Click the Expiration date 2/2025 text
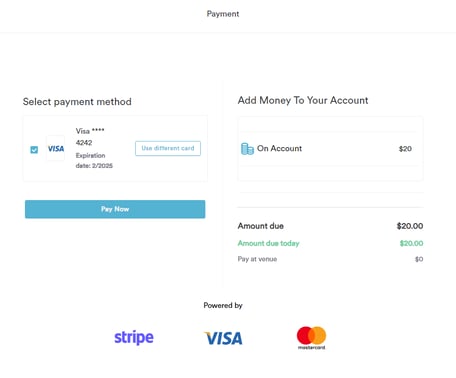This screenshot has height=378, width=456. click(94, 161)
